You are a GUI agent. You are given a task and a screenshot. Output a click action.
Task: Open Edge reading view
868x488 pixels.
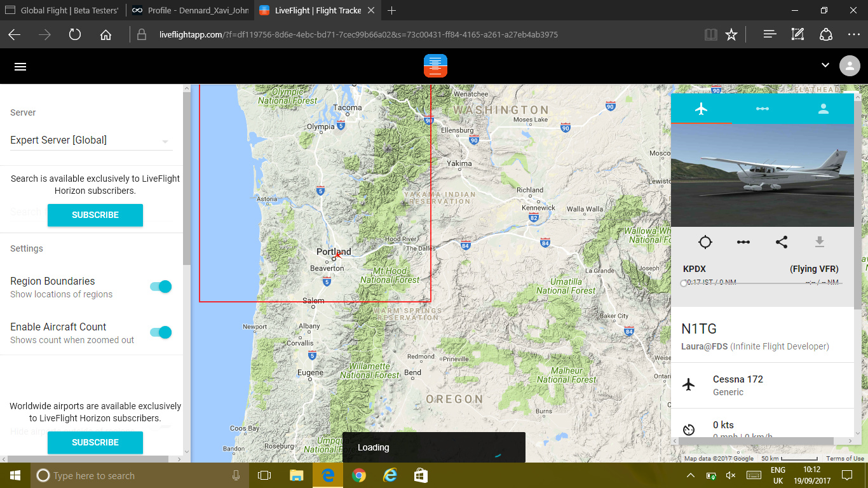[x=711, y=35]
